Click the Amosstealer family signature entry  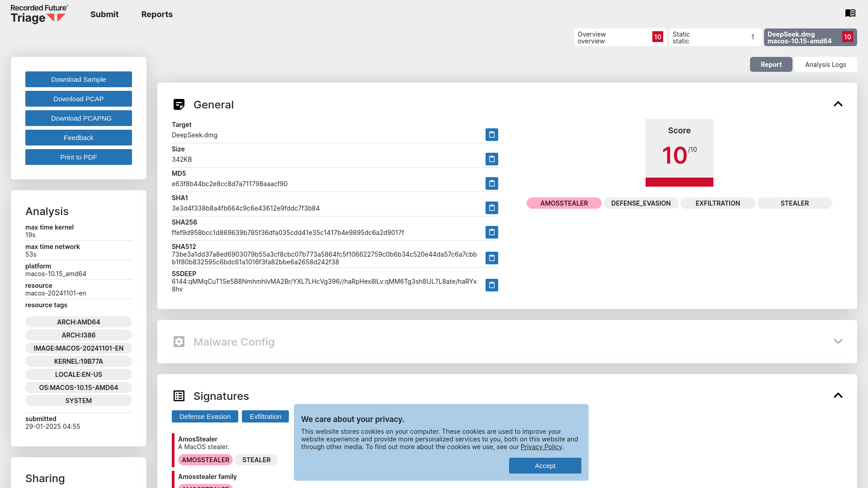pyautogui.click(x=208, y=477)
